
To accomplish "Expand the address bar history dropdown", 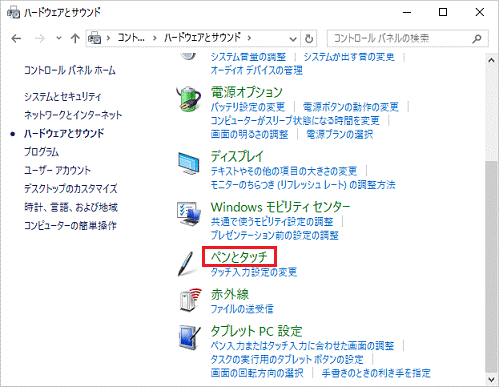I will point(293,39).
